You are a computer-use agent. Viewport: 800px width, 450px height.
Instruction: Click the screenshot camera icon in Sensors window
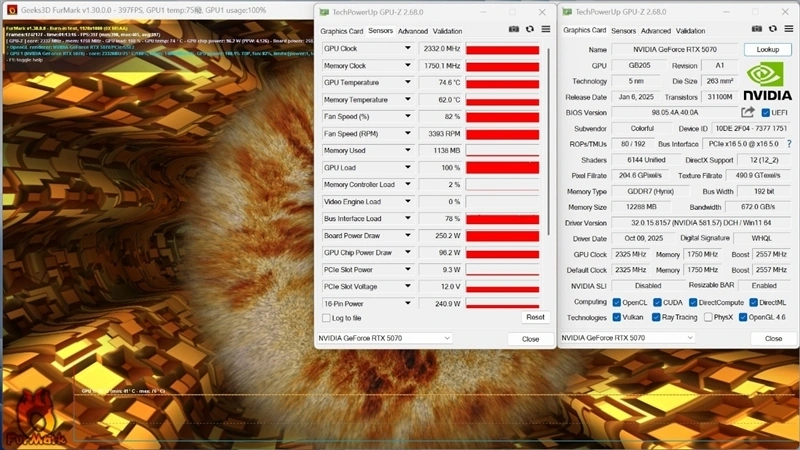tap(514, 30)
